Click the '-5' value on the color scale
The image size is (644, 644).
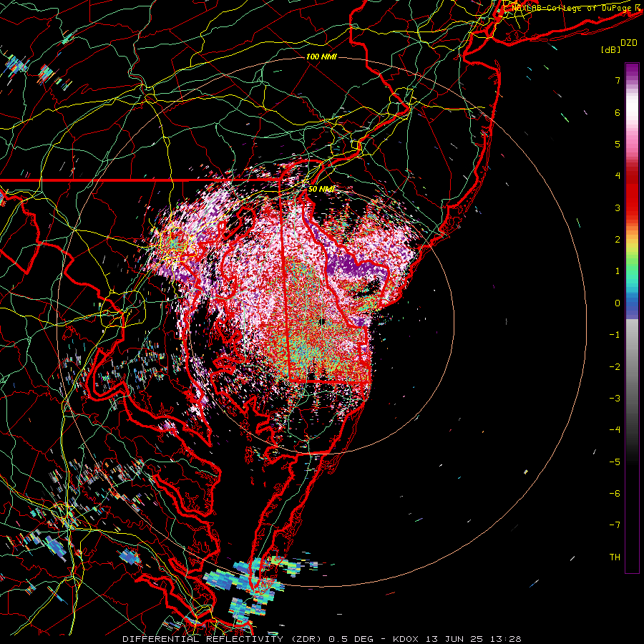point(615,462)
